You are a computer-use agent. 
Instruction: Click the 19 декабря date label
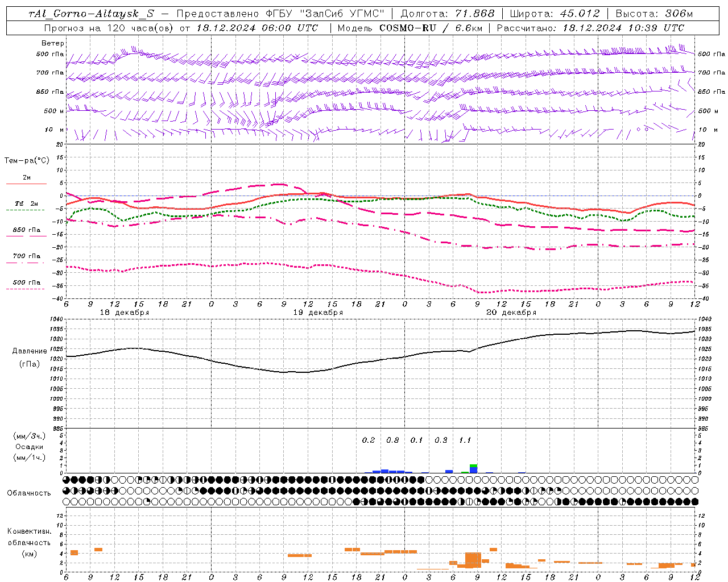click(318, 313)
